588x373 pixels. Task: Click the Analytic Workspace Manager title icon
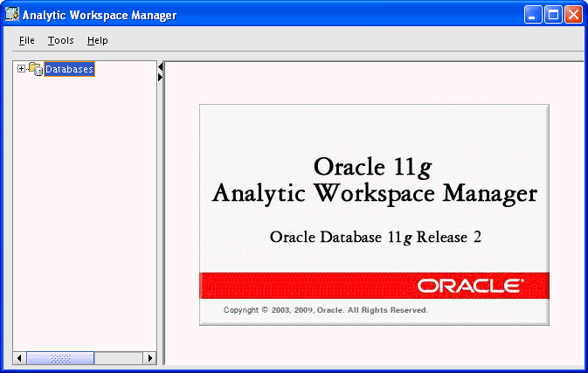[12, 14]
